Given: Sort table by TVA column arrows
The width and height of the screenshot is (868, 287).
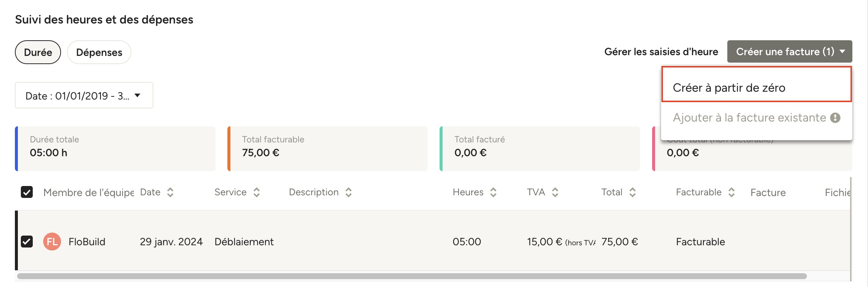Looking at the screenshot, I should (x=555, y=192).
